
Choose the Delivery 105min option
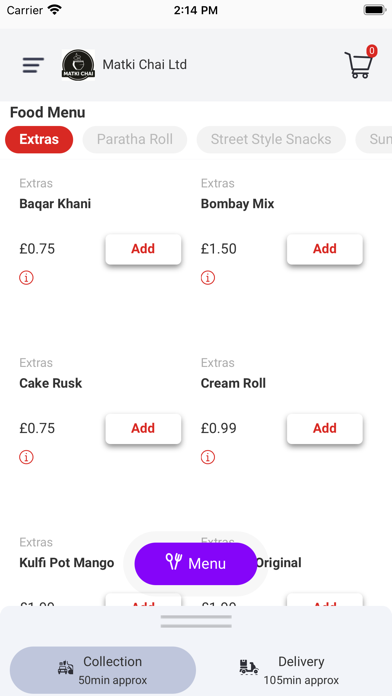point(289,670)
